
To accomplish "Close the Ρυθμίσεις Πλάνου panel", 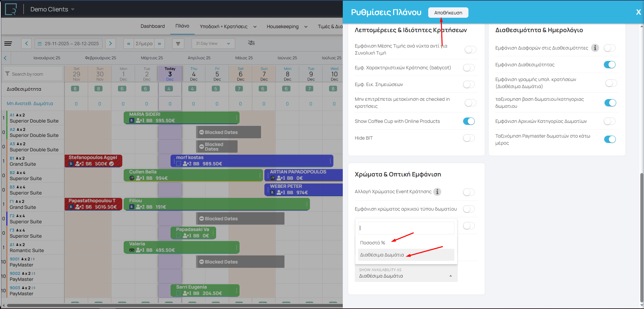I will point(638,12).
